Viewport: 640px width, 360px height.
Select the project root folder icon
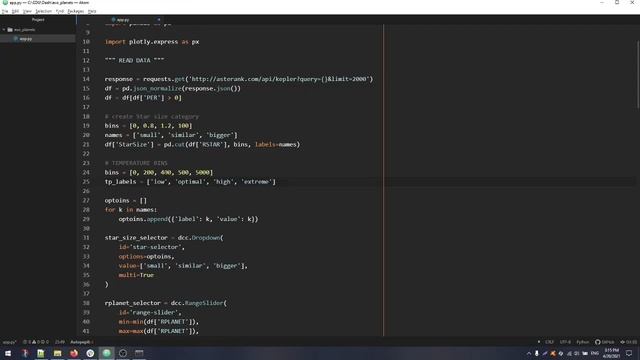pos(10,30)
